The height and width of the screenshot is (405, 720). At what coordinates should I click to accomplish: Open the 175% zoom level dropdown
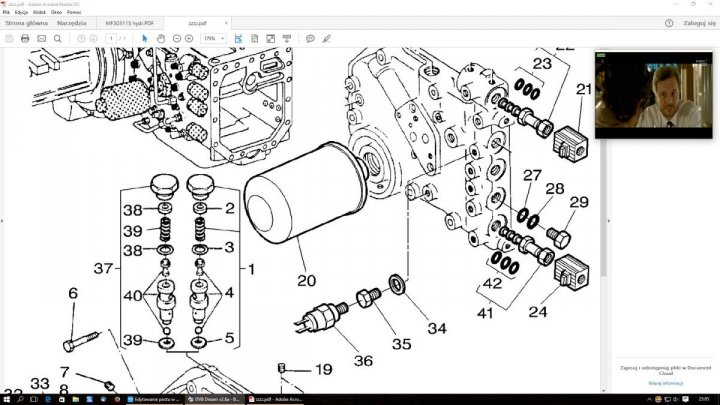(x=213, y=38)
